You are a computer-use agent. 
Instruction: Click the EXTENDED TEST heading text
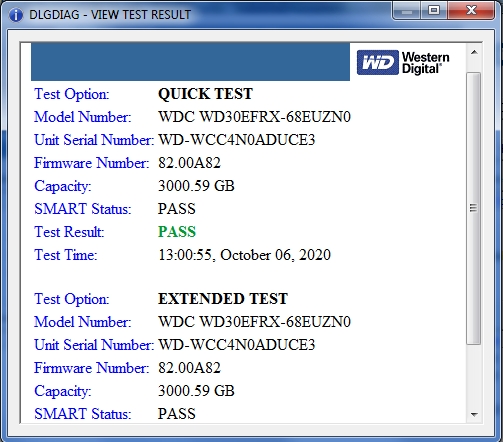click(x=223, y=299)
